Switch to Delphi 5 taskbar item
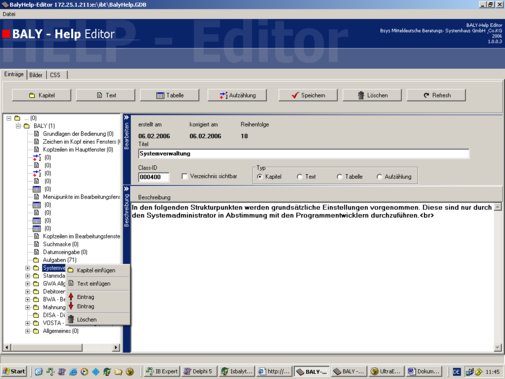505x379 pixels. [x=199, y=371]
